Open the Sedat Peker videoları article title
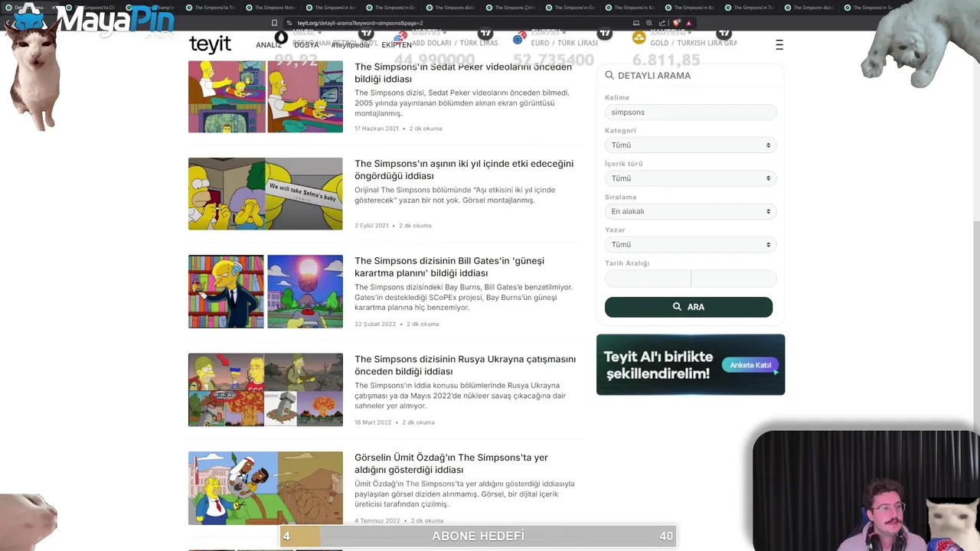The height and width of the screenshot is (551, 980). pos(463,73)
